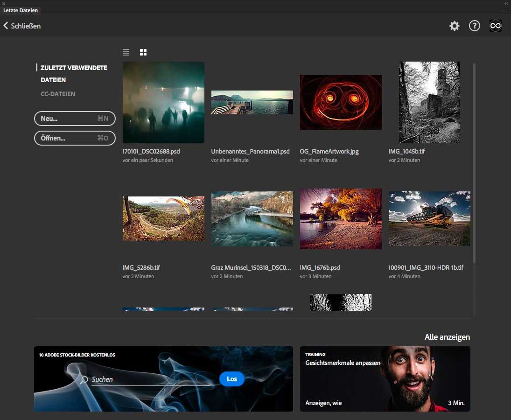The image size is (511, 420).
Task: Click the Creative Cloud account icon
Action: point(495,26)
